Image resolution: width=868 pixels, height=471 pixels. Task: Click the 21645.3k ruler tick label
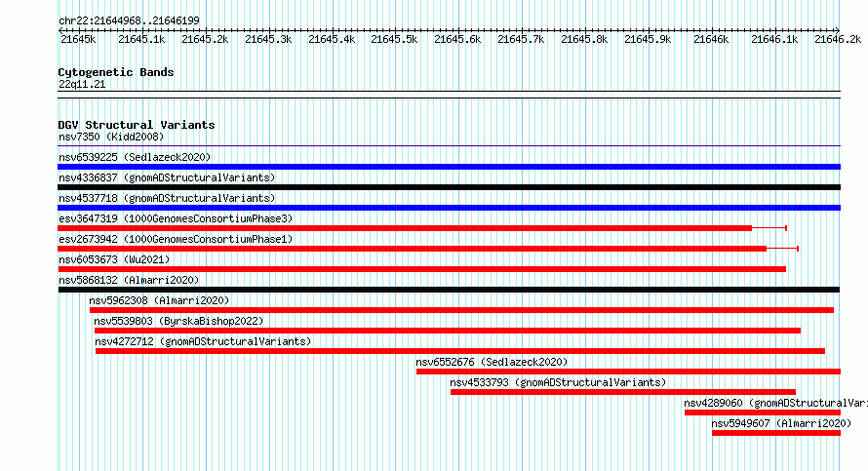[x=268, y=39]
